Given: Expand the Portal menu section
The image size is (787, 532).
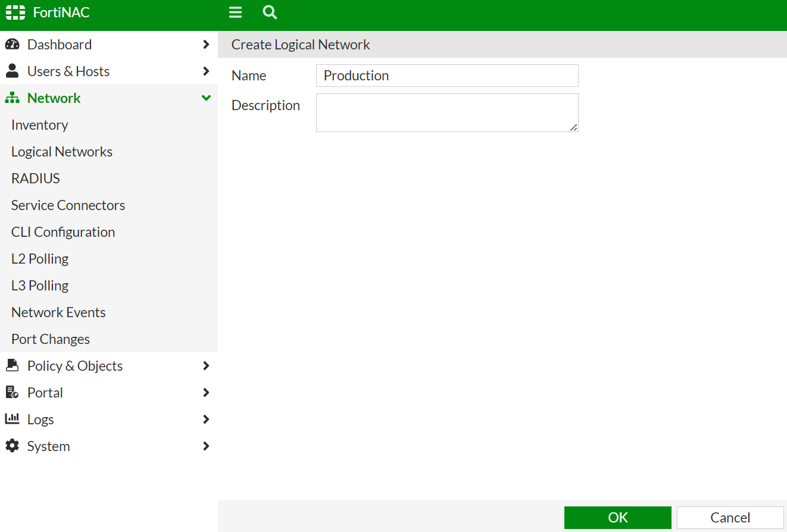Looking at the screenshot, I should click(x=206, y=392).
